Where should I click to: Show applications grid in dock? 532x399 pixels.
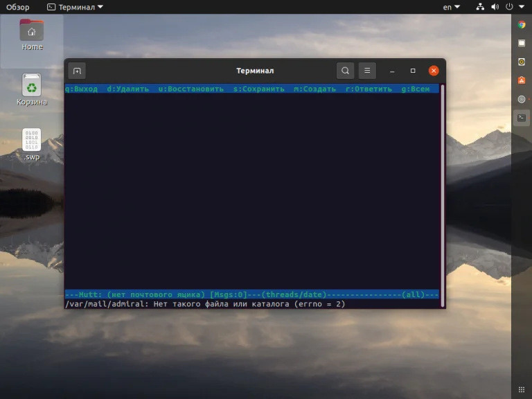coord(522,389)
